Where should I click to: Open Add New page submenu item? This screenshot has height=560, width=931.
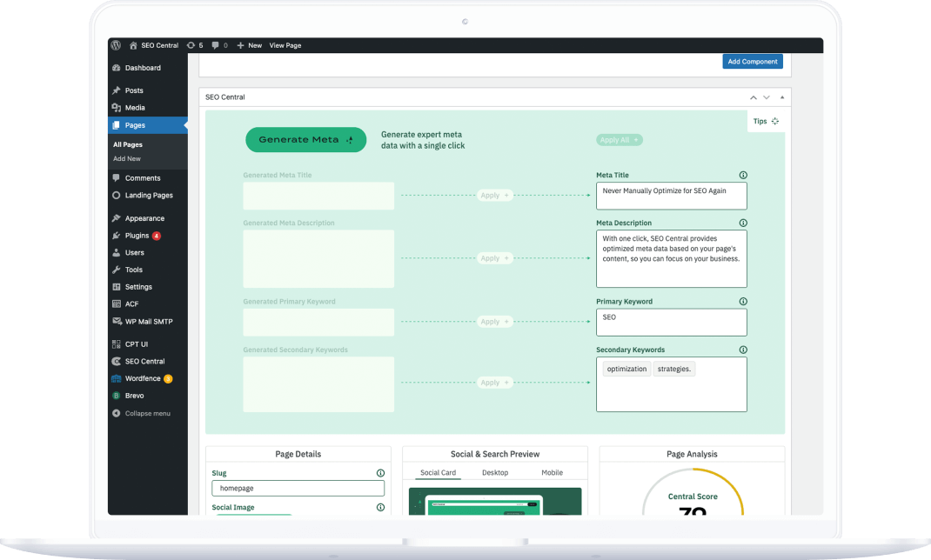(127, 159)
